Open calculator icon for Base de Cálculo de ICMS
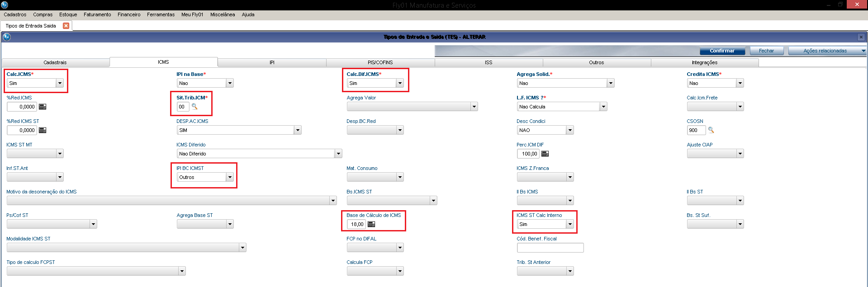Image resolution: width=868 pixels, height=287 pixels. point(371,224)
